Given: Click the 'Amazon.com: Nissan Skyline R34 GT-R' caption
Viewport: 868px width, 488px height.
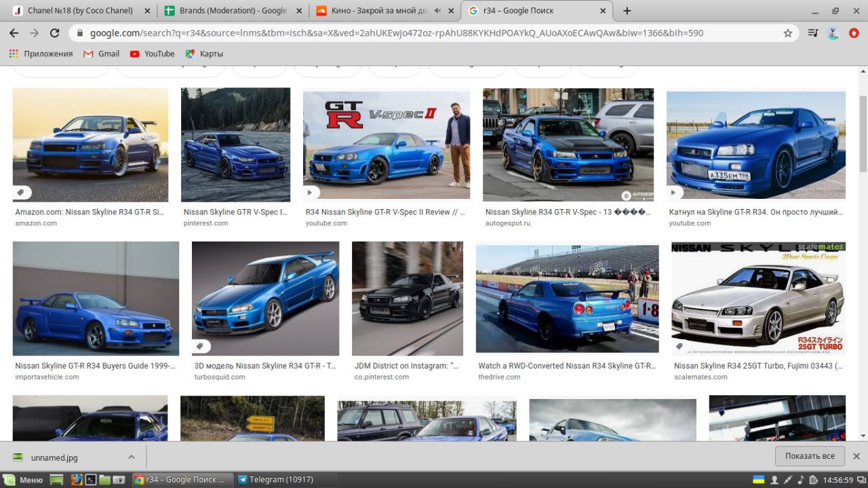Looking at the screenshot, I should click(x=90, y=212).
